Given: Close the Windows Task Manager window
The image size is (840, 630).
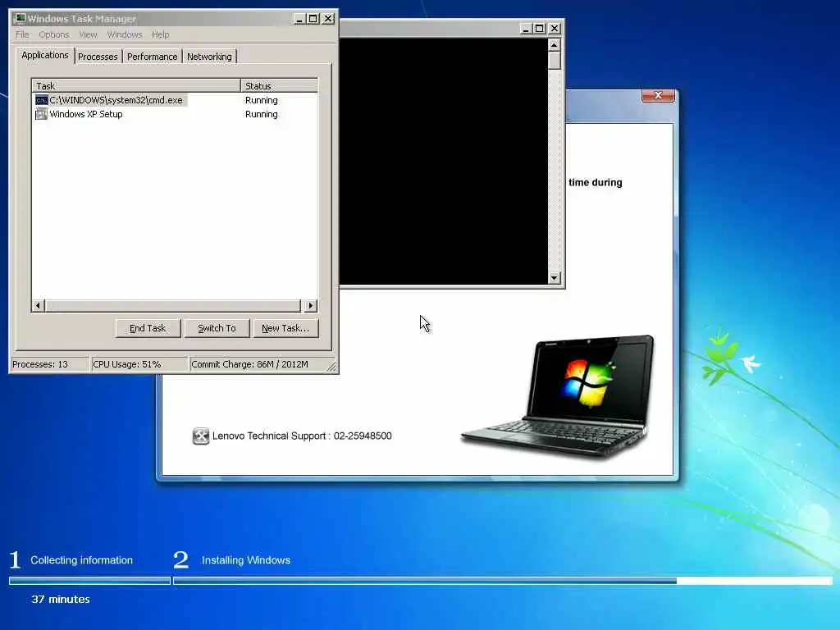Looking at the screenshot, I should [328, 19].
